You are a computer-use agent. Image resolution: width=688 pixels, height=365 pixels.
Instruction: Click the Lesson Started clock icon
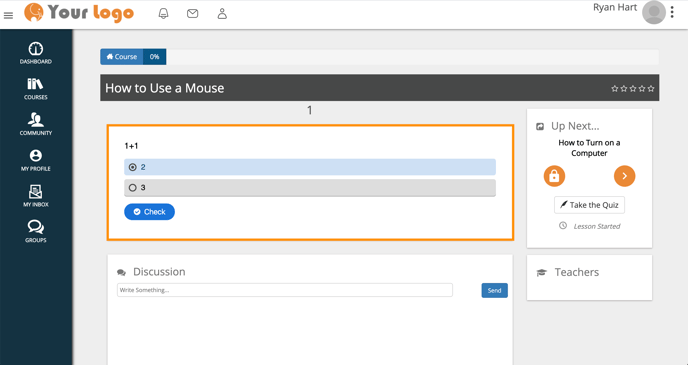click(x=563, y=225)
